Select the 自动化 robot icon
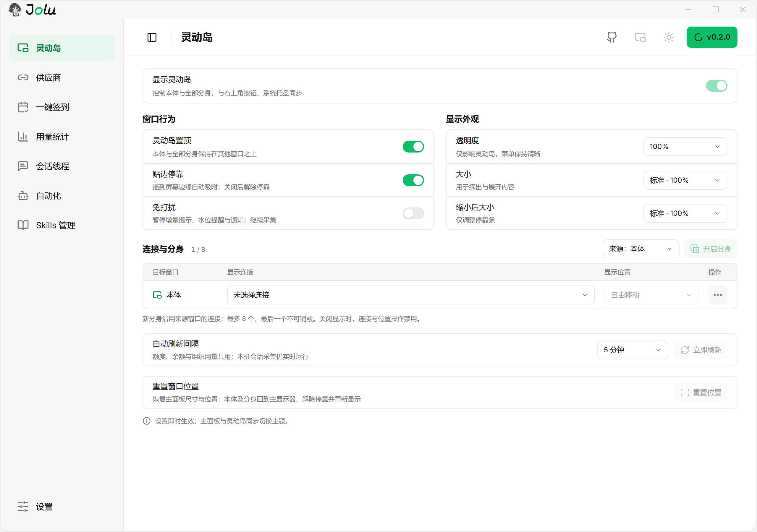The image size is (757, 532). pyautogui.click(x=23, y=196)
